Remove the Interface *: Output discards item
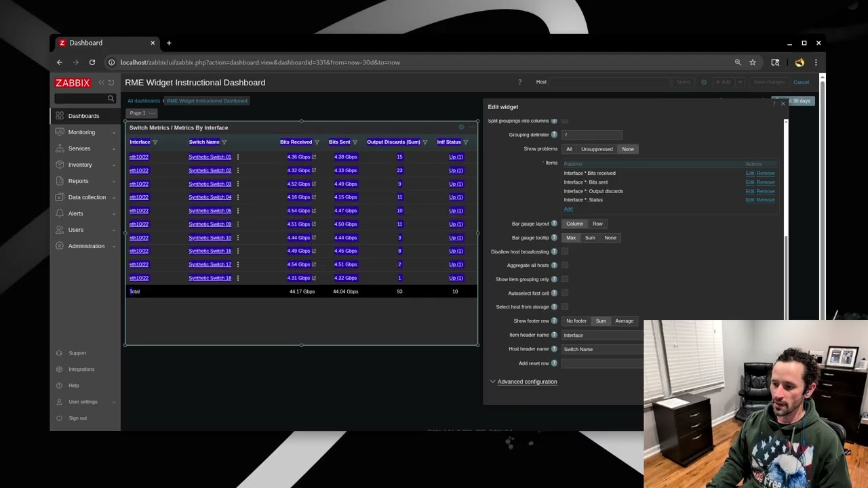868x488 pixels. tap(766, 191)
